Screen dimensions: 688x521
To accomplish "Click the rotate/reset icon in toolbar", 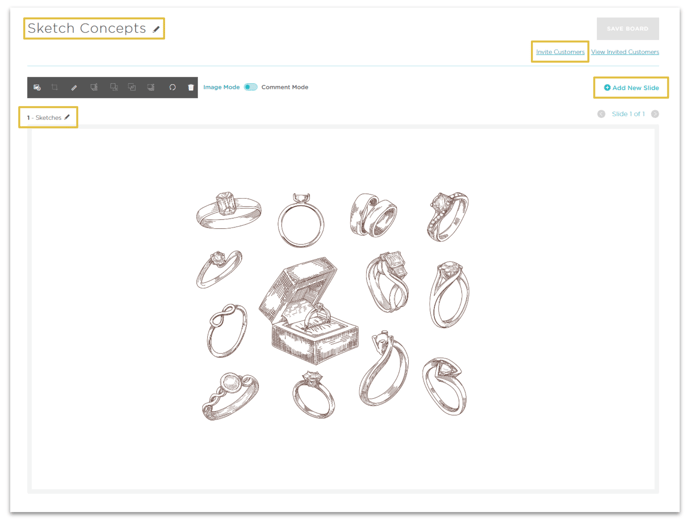I will (172, 87).
